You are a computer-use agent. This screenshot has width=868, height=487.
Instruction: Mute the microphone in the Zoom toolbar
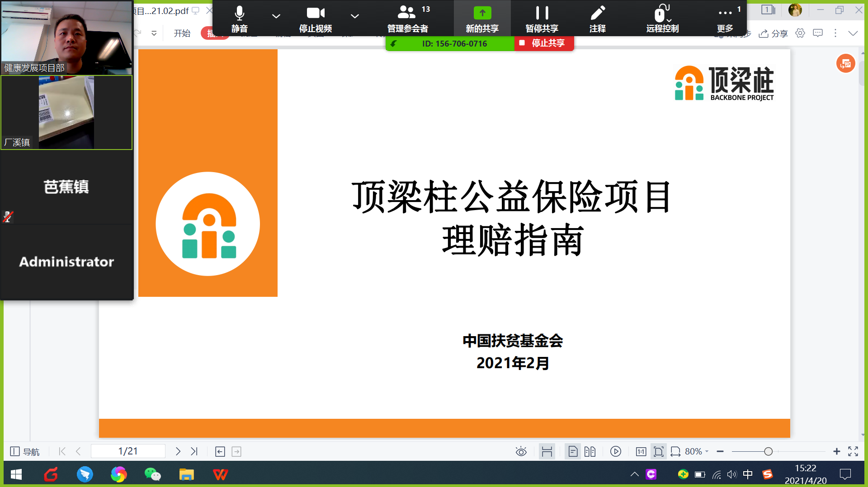(239, 19)
